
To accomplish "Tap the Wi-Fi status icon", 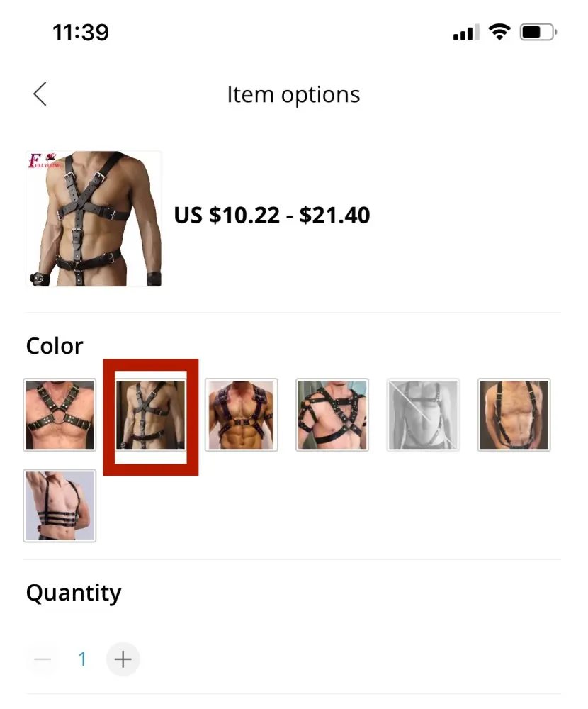I will (x=499, y=32).
